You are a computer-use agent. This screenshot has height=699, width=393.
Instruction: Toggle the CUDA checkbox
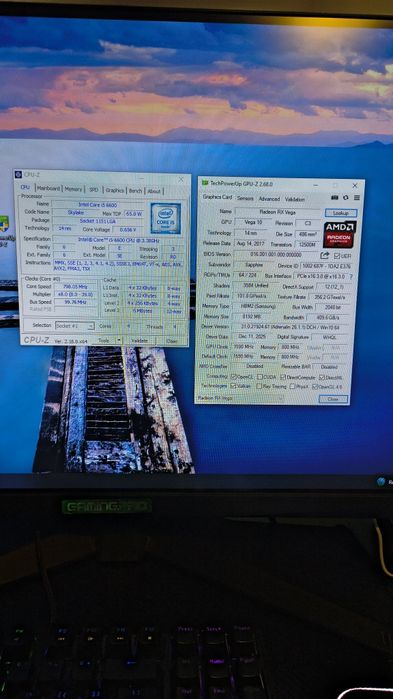coord(260,377)
